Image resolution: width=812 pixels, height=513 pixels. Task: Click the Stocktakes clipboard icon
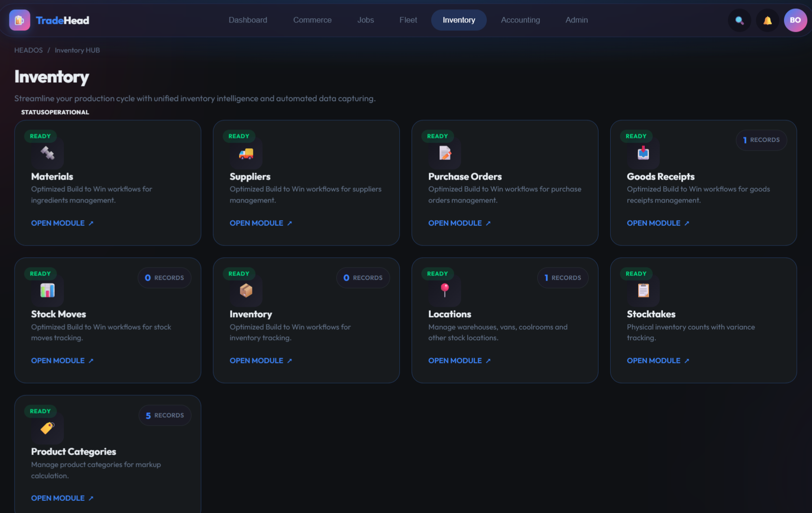[643, 290]
